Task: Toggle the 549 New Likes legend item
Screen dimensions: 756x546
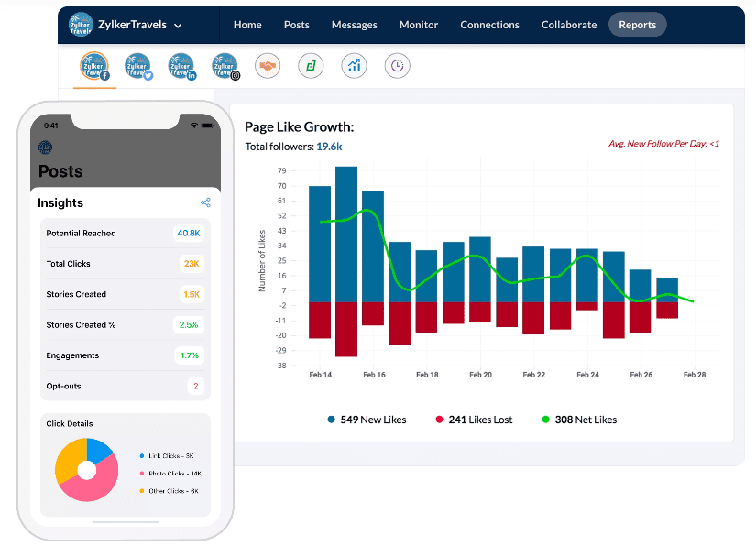Action: [x=367, y=420]
